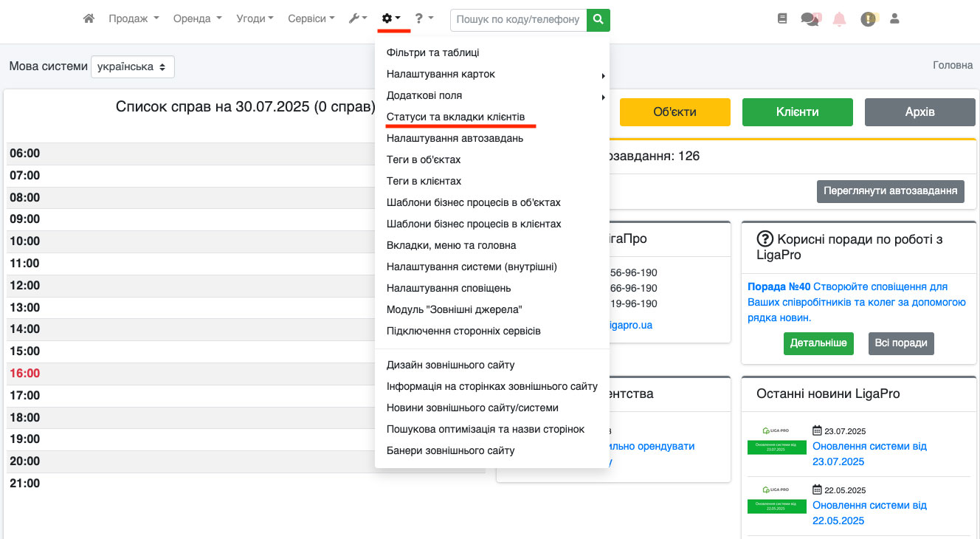Select Статуси та вкладки клієнтів
The image size is (980, 539).
[x=455, y=117]
